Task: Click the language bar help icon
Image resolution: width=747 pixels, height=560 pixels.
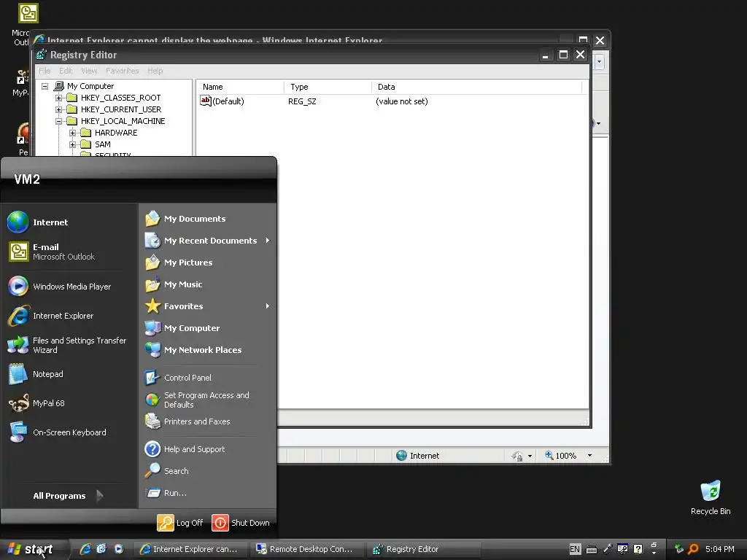Action: (x=638, y=549)
